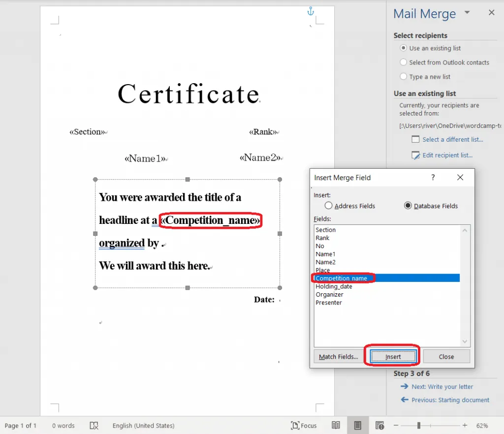Click the zoom in plus icon
This screenshot has height=434, width=504.
pyautogui.click(x=465, y=426)
